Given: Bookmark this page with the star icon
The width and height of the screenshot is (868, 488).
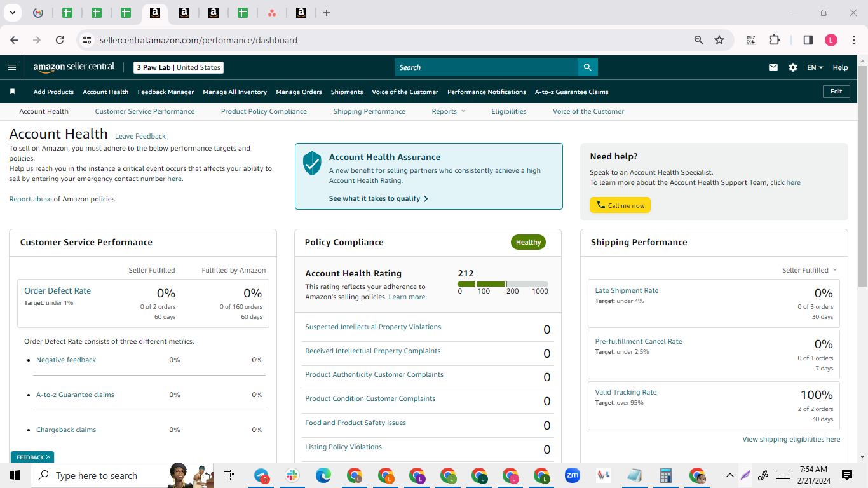Looking at the screenshot, I should pyautogui.click(x=719, y=40).
